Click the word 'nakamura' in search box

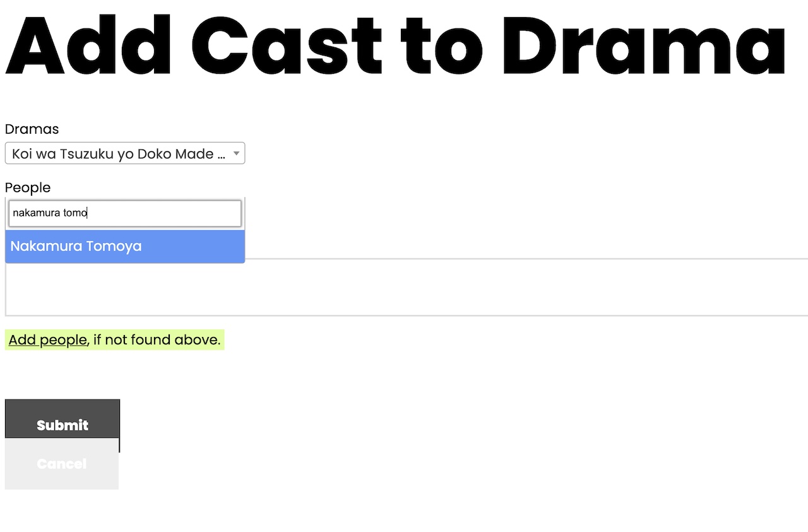(x=37, y=213)
